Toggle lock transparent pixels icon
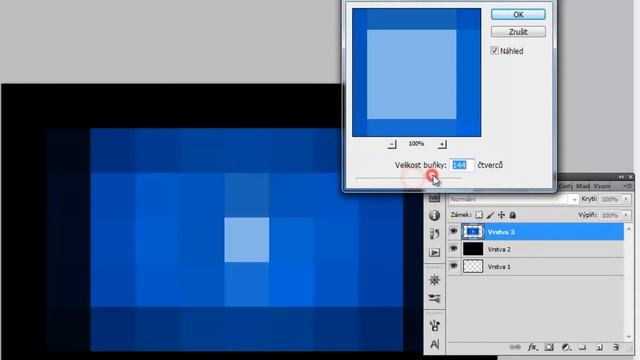 coord(479,215)
